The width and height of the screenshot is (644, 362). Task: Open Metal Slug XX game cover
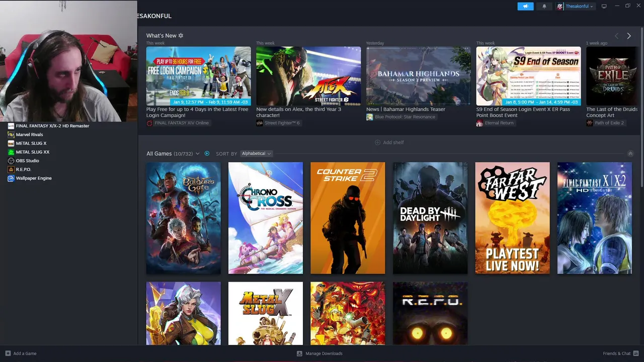(348, 313)
